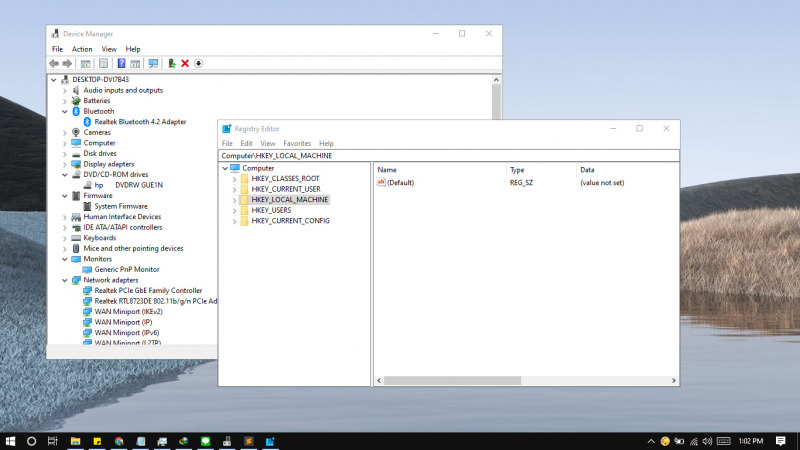Click Cortana circle search icon on taskbar
This screenshot has height=450, width=800.
pos(31,441)
